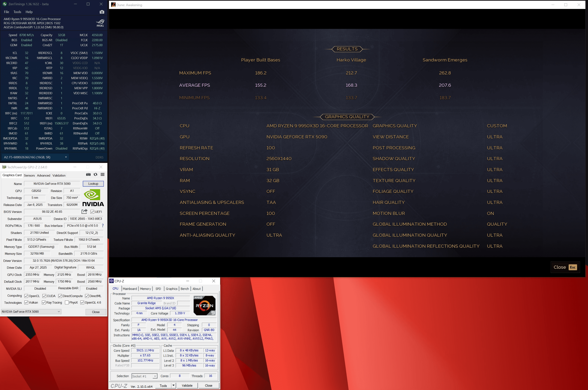The height and width of the screenshot is (390, 588).
Task: Click ZenTimings camera screenshot icon
Action: click(102, 12)
